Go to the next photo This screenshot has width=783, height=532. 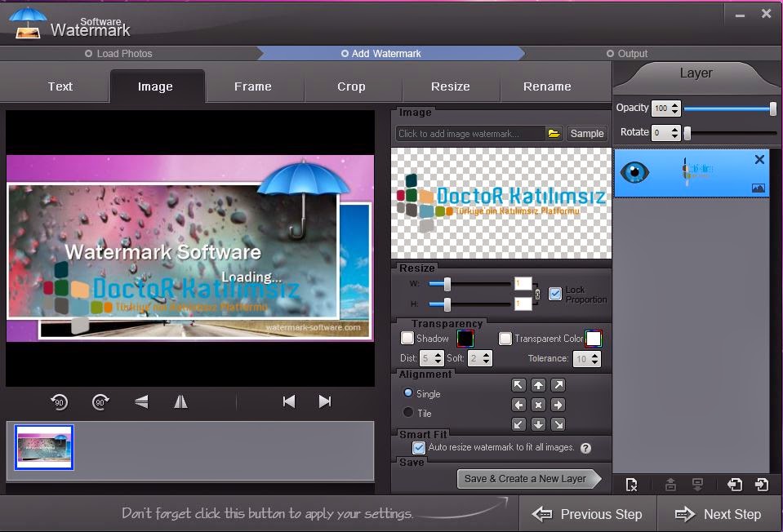pyautogui.click(x=325, y=401)
